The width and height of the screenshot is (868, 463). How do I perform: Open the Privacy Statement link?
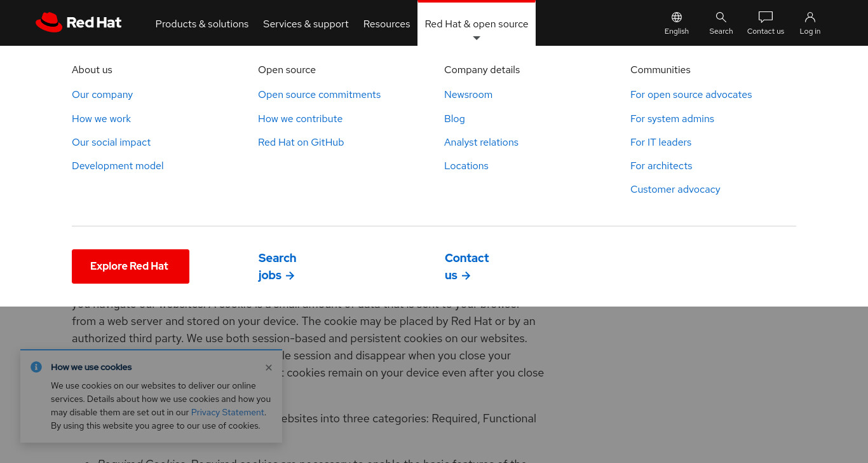pos(227,413)
